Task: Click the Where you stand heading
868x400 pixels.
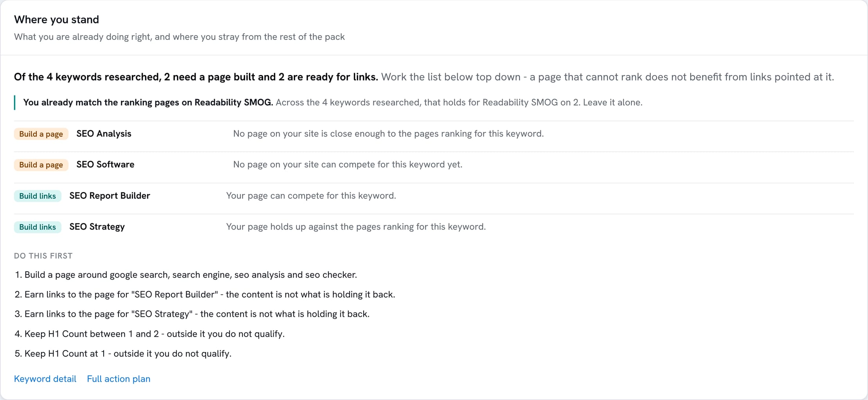Action: (x=56, y=19)
